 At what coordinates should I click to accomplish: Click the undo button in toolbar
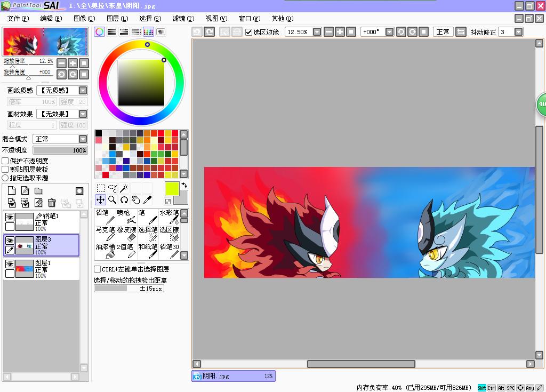coord(197,32)
